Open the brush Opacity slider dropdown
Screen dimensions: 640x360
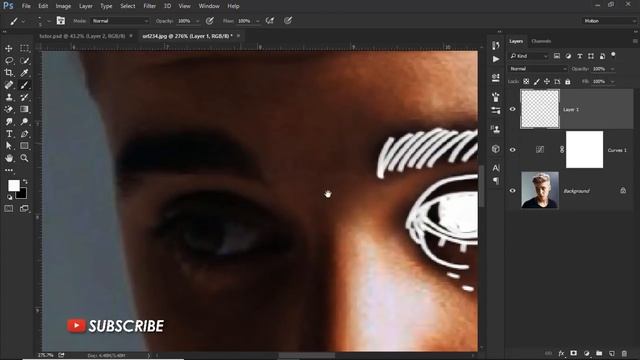pyautogui.click(x=198, y=21)
